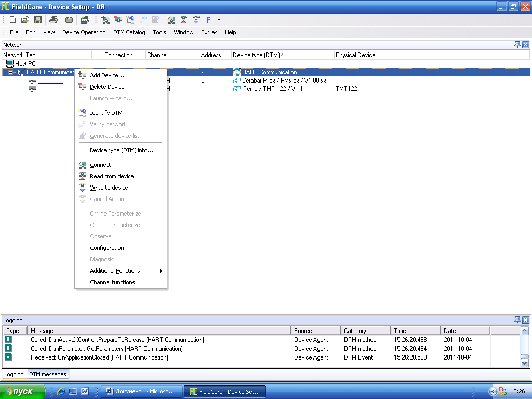This screenshot has width=532, height=399.
Task: Sort by Device type (DTM) column header
Action: tap(283, 55)
